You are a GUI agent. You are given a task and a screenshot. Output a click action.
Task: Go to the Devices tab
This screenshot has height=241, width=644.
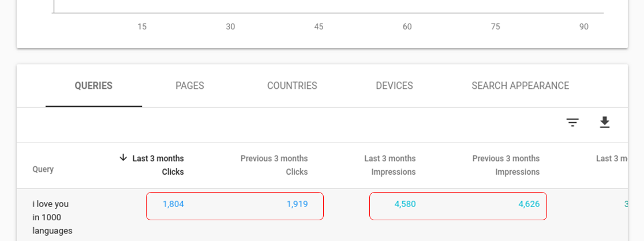tap(394, 86)
